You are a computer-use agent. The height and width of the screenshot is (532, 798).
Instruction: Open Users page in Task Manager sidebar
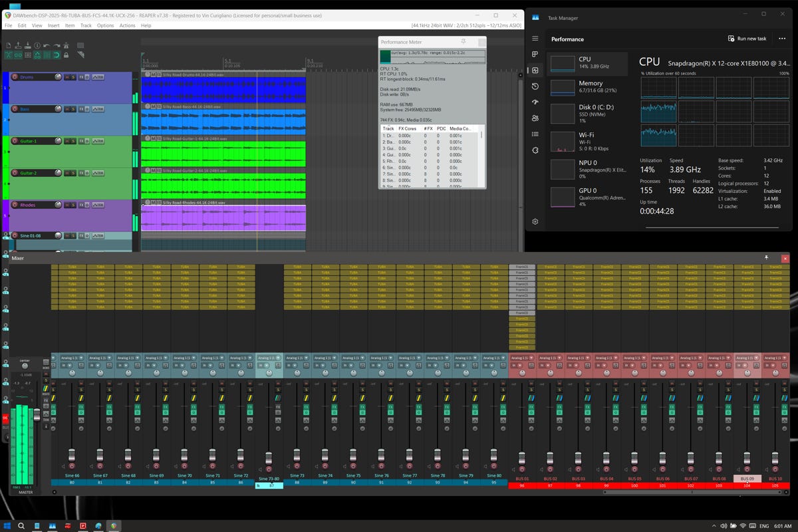(x=535, y=118)
